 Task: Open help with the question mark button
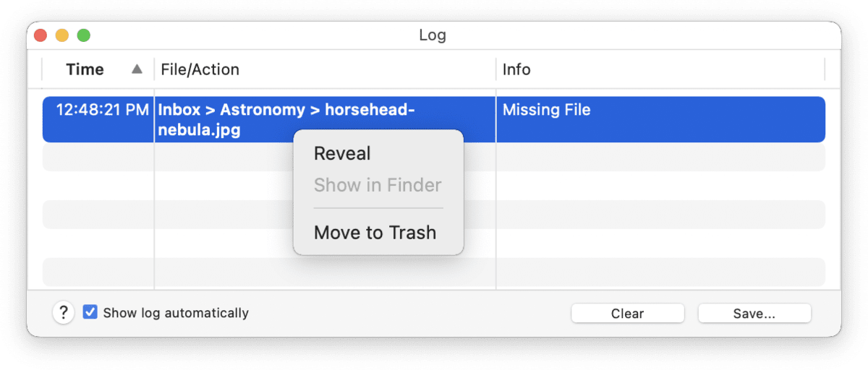(64, 313)
